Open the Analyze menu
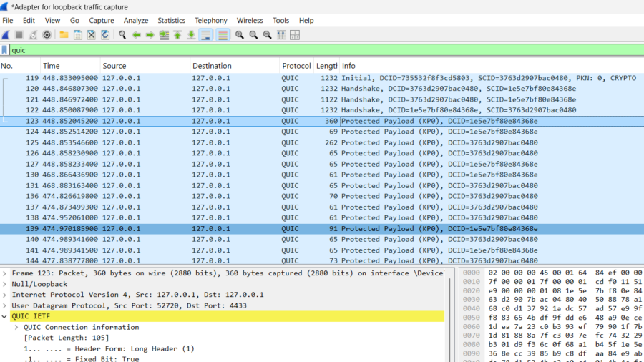This screenshot has width=644, height=362. coord(136,21)
